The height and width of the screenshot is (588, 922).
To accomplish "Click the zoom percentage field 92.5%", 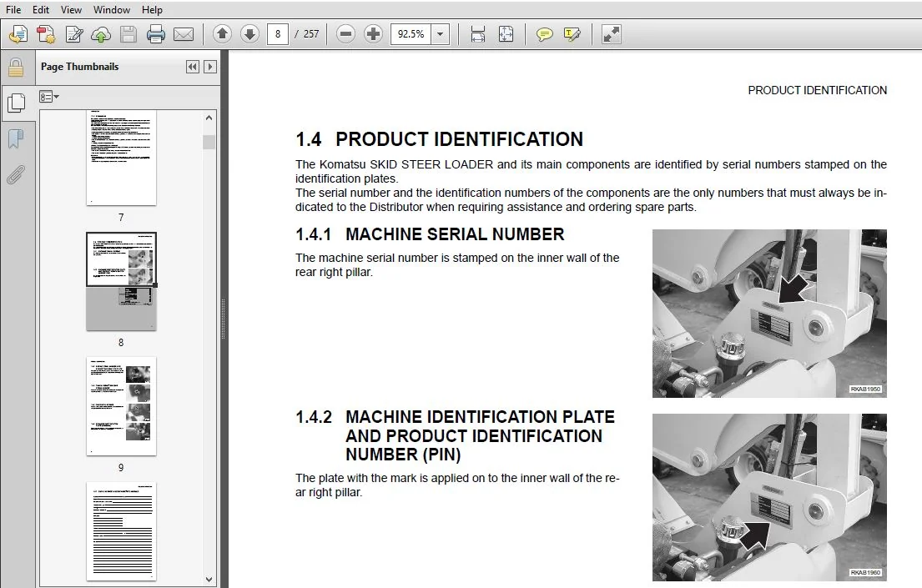I will [x=411, y=34].
